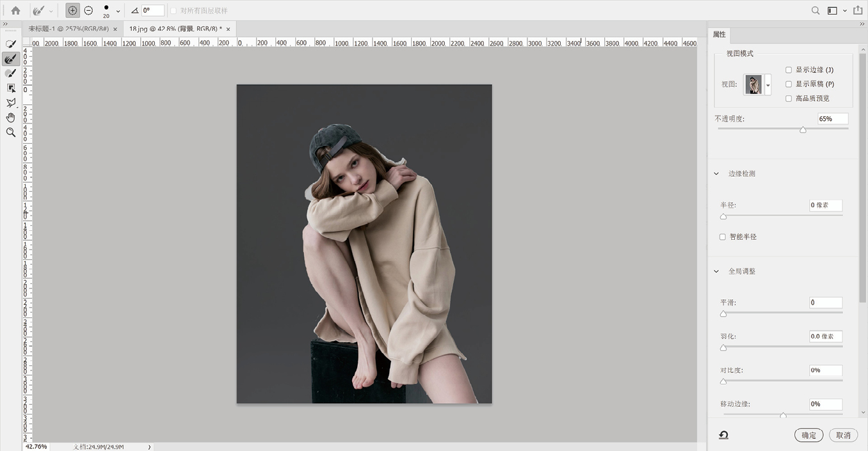
Task: Open the tool preset picker chevron
Action: [51, 11]
